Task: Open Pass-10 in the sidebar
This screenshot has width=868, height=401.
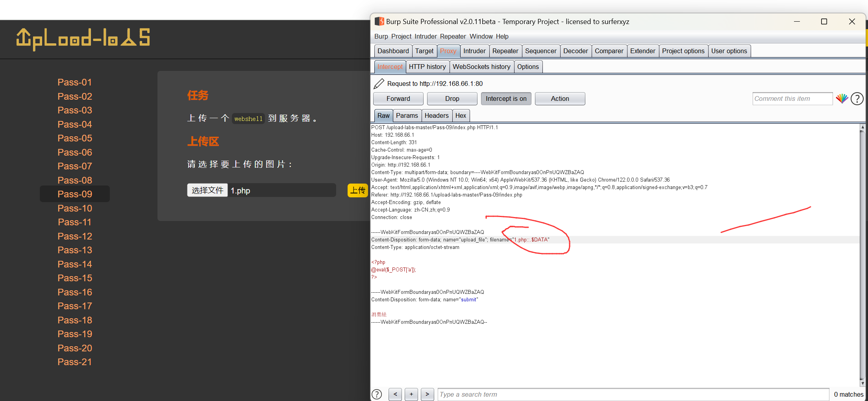Action: point(75,208)
